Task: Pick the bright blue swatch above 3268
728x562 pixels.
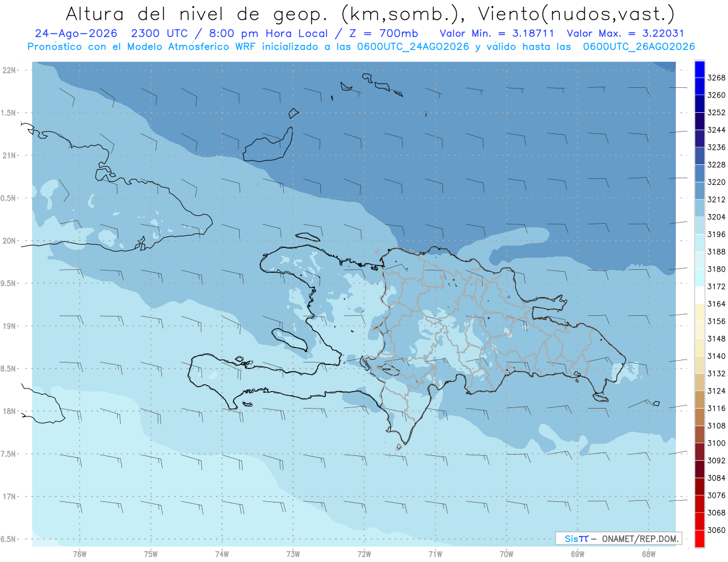Action: coord(699,69)
